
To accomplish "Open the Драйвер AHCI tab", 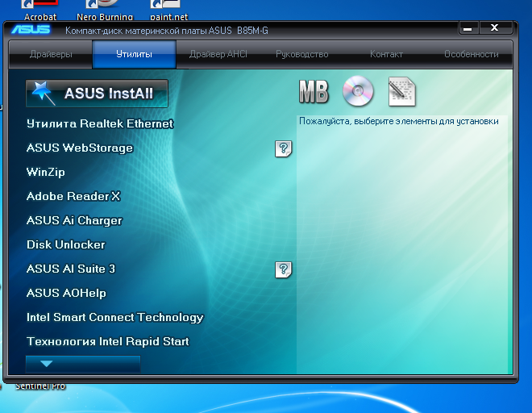I will (218, 54).
